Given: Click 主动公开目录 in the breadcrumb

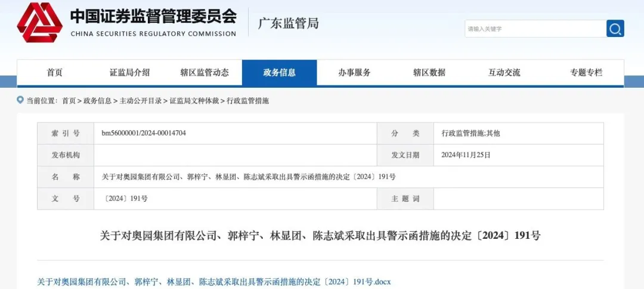Looking at the screenshot, I should [x=141, y=101].
